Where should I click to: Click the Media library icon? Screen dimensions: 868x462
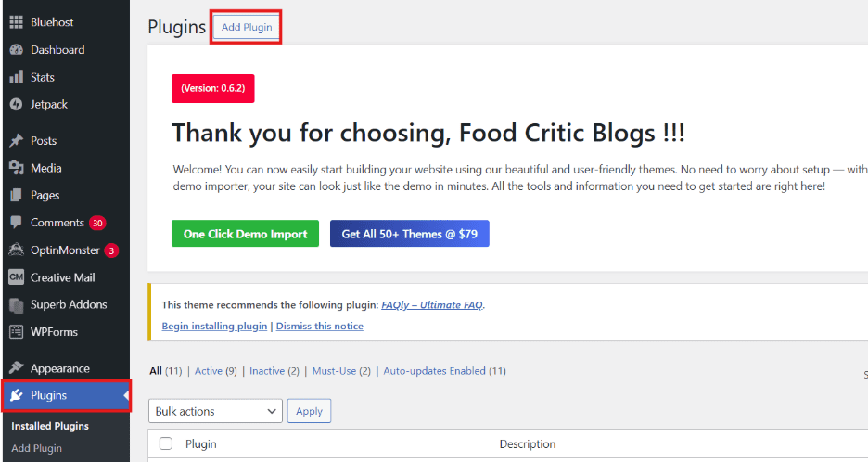click(x=16, y=168)
